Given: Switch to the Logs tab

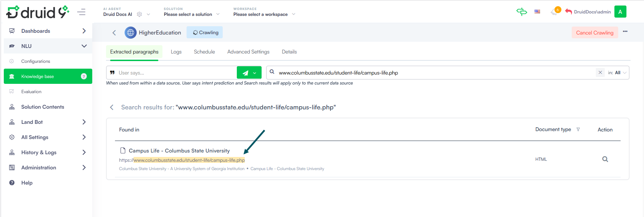Looking at the screenshot, I should coord(176,52).
